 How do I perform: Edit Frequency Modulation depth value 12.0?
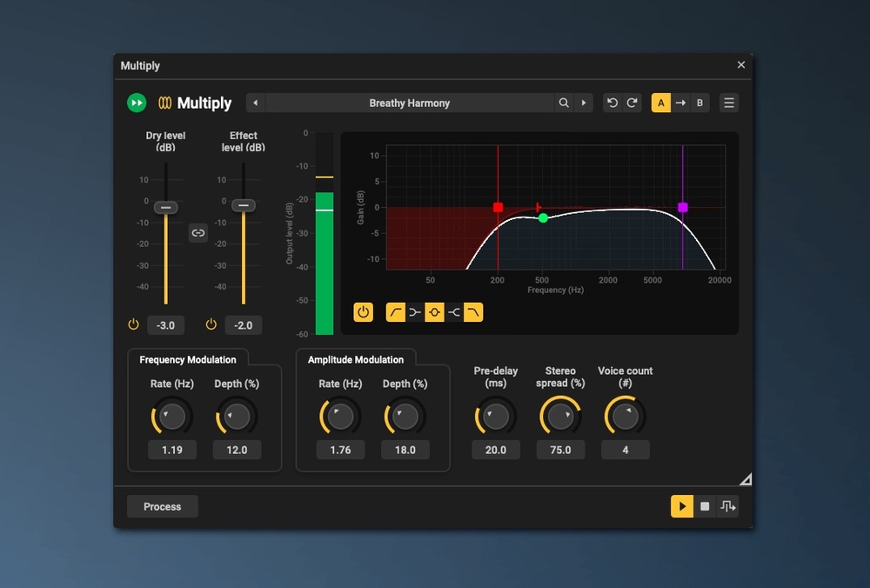[237, 450]
